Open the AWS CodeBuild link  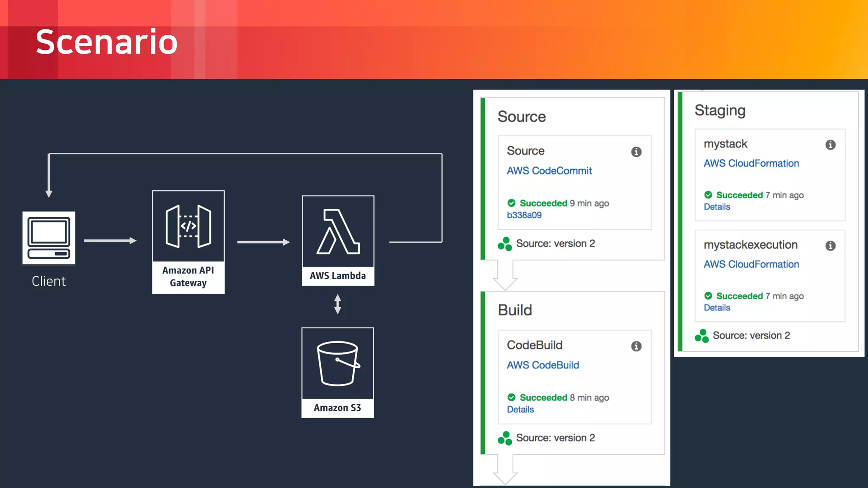pyautogui.click(x=543, y=365)
